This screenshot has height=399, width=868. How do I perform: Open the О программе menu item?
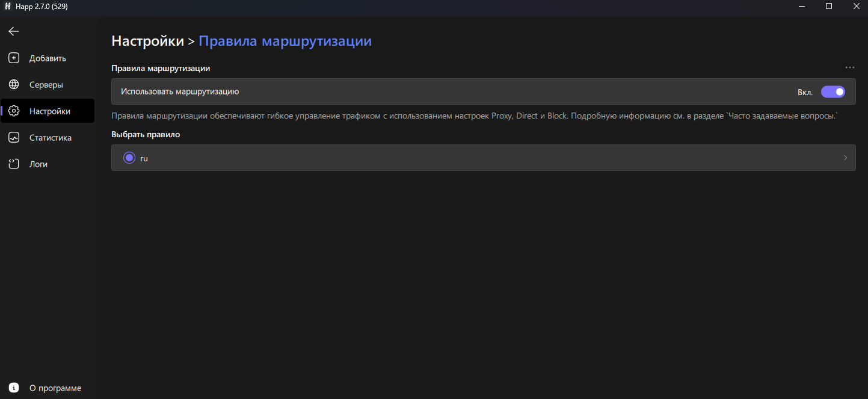48,388
